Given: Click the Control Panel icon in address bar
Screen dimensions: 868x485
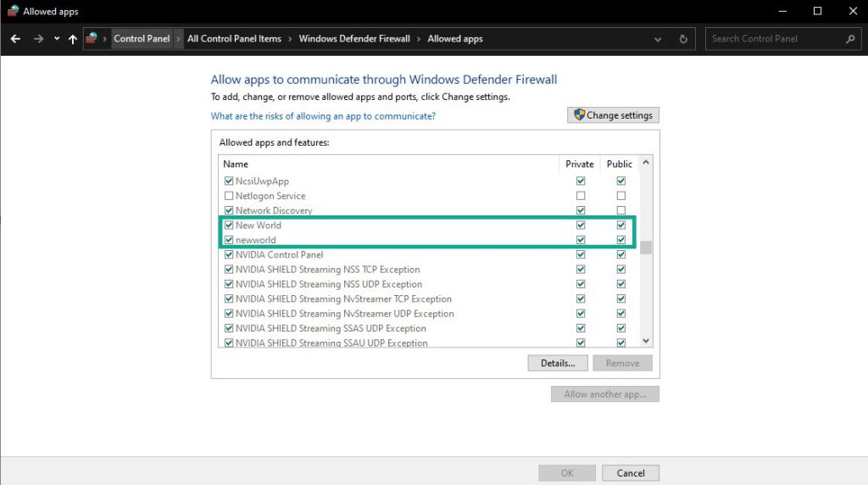Looking at the screenshot, I should pyautogui.click(x=92, y=38).
